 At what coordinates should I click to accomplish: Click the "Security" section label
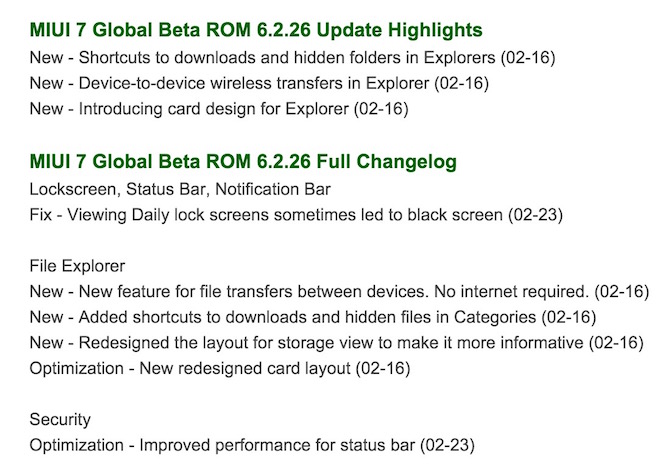(60, 421)
